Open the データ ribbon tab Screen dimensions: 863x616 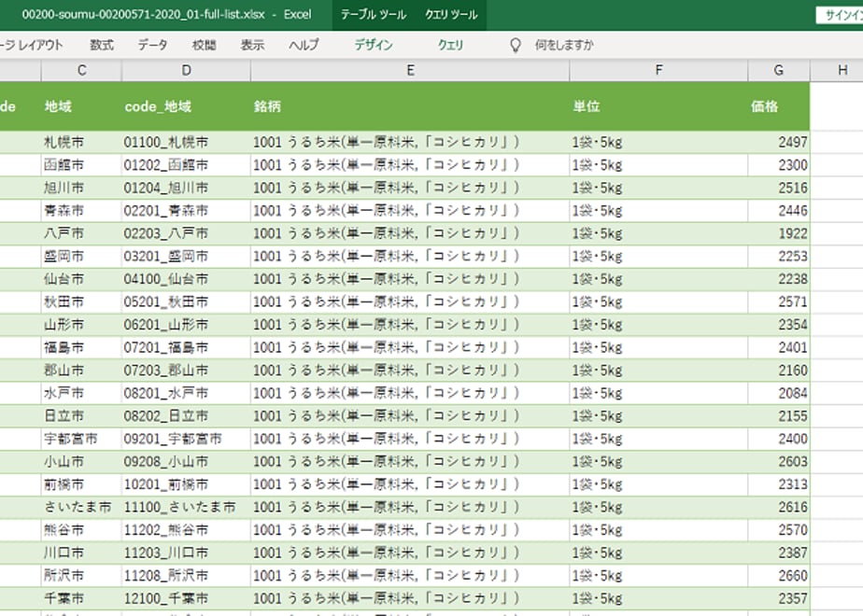click(152, 45)
